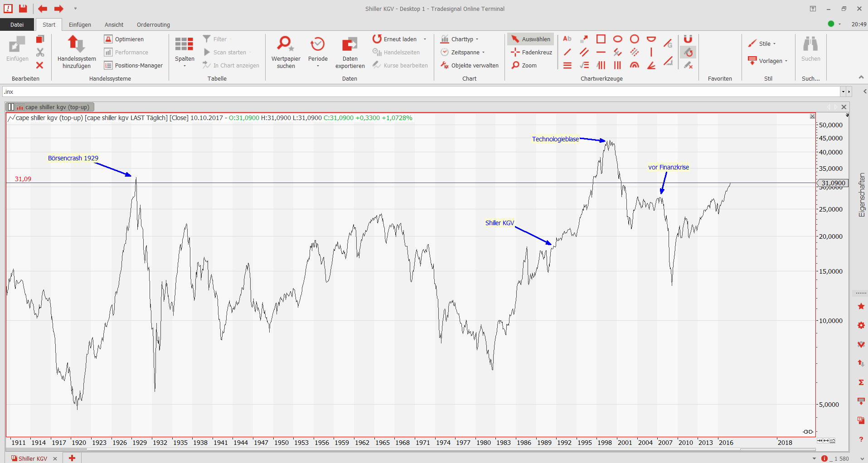The width and height of the screenshot is (868, 463).
Task: Switch to the Einfügen ribbon tab
Action: [x=80, y=24]
